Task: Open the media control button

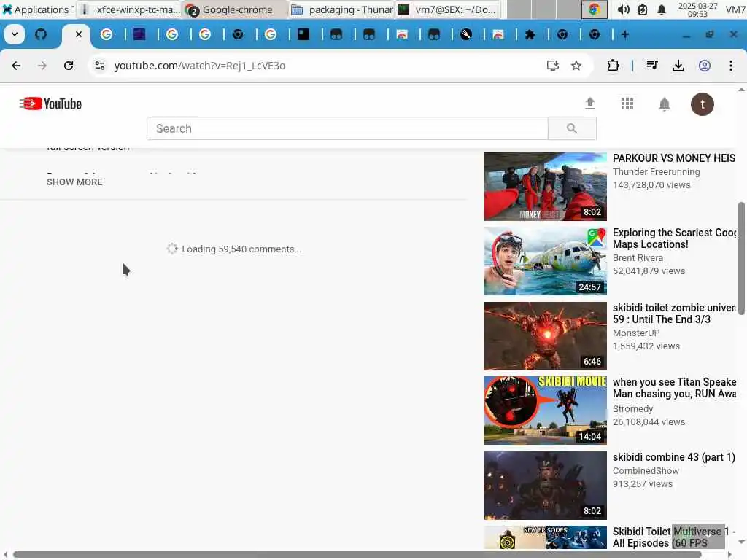Action: coord(652,66)
